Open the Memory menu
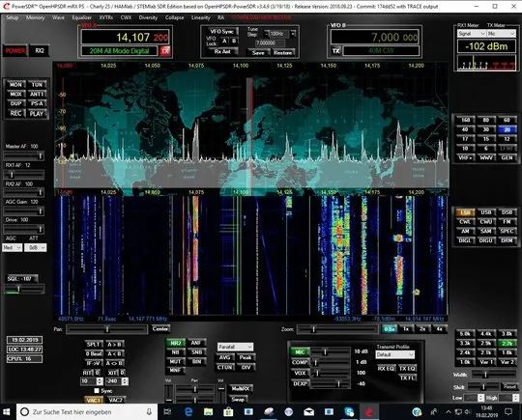The width and height of the screenshot is (522, 420). coord(36,17)
